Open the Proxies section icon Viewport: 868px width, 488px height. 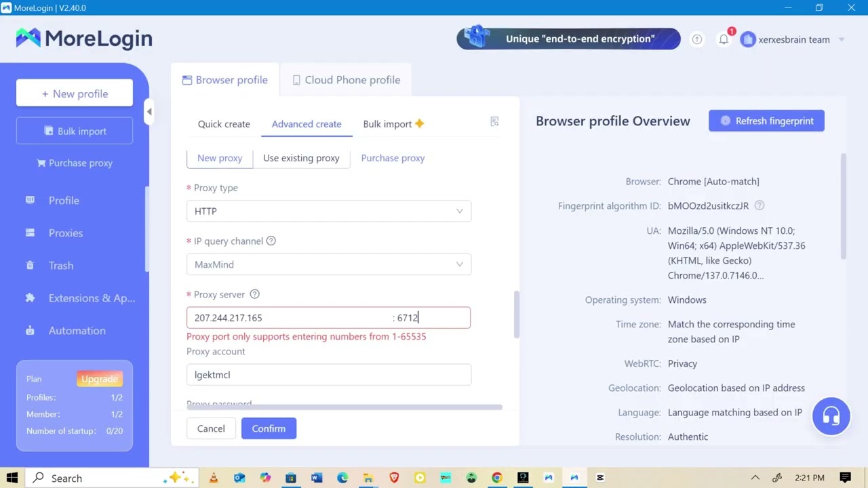tap(30, 232)
